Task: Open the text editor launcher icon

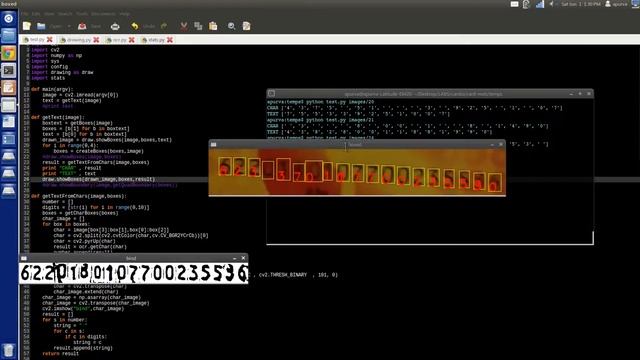Action: 9,88
